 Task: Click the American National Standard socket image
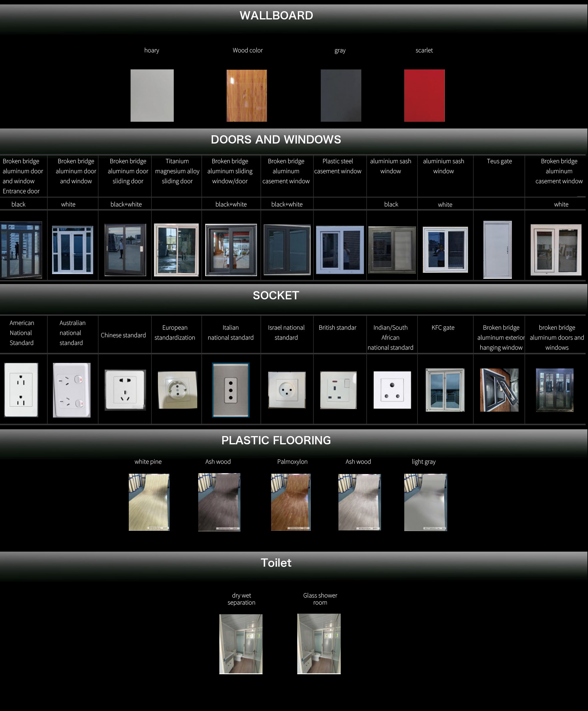point(21,390)
